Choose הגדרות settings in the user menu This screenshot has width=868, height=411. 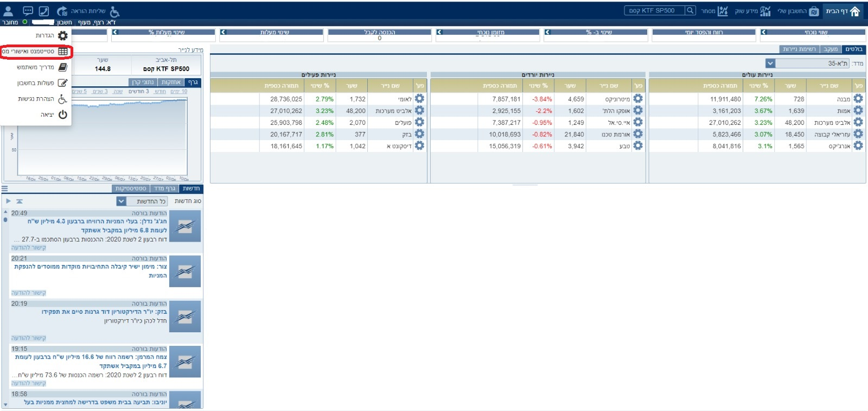pyautogui.click(x=52, y=36)
